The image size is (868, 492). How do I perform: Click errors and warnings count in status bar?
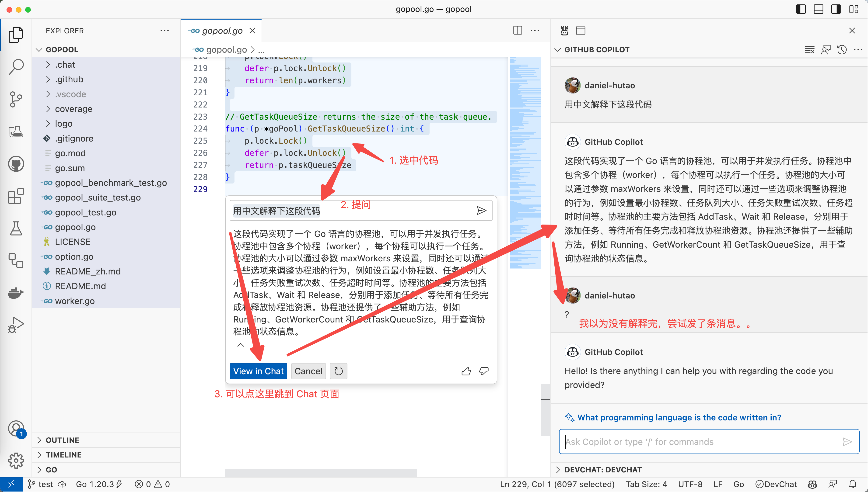click(x=152, y=484)
